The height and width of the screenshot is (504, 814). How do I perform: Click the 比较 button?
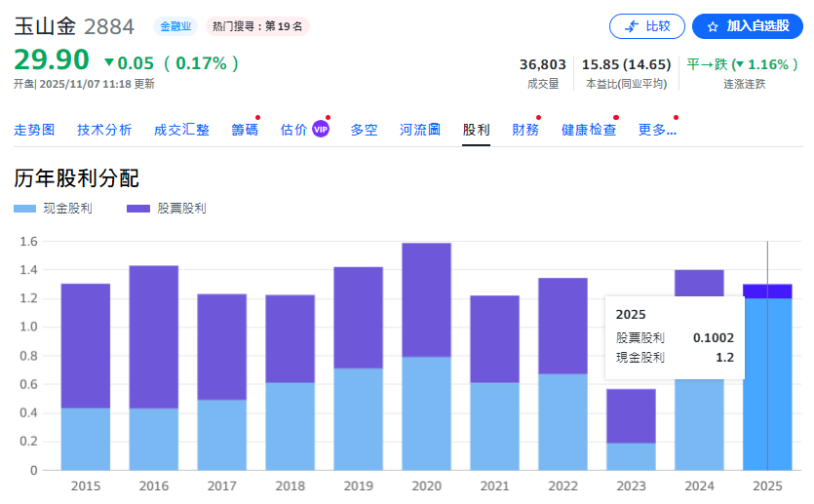[x=647, y=26]
